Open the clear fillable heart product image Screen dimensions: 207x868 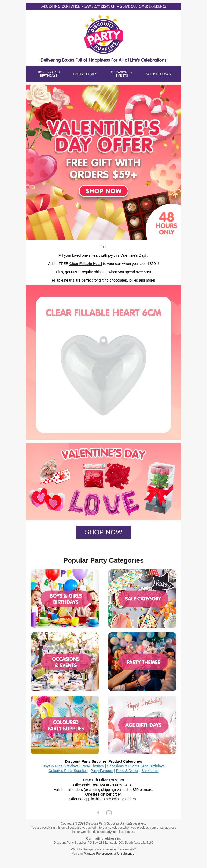103,365
